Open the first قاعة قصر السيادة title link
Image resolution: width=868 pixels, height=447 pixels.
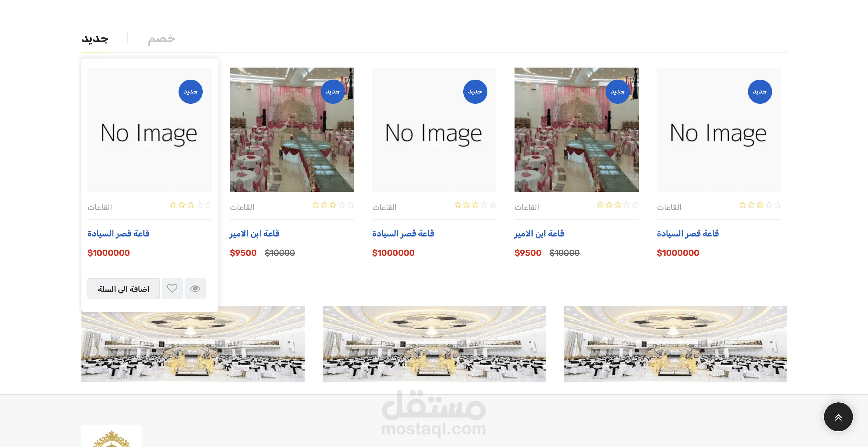pos(118,233)
